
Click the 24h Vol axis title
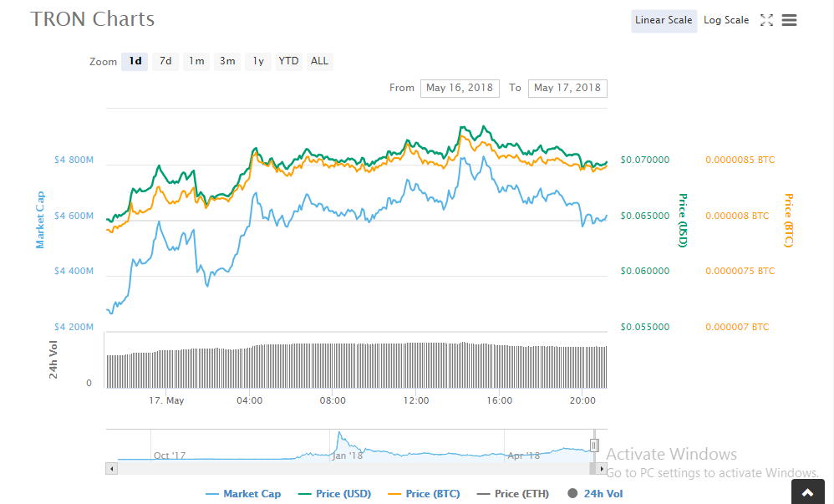[x=53, y=359]
